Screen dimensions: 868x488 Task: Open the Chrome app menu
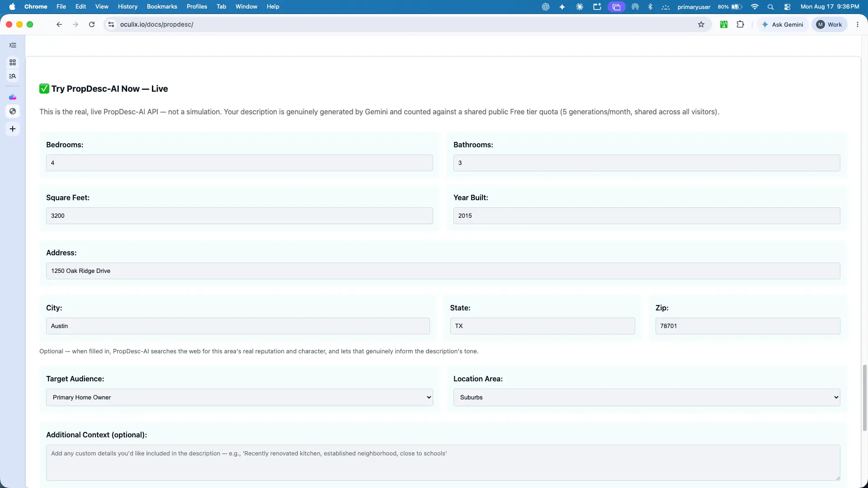click(36, 6)
